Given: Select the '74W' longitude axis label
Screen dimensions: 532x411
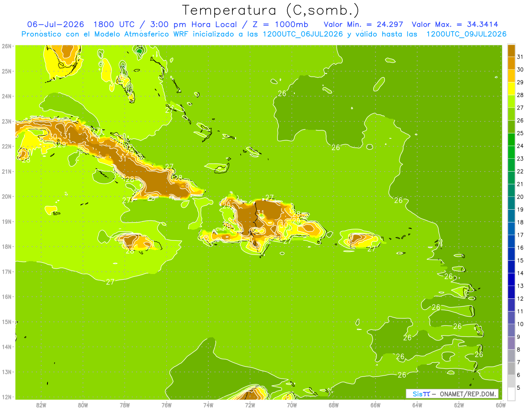Looking at the screenshot, I should (208, 405).
